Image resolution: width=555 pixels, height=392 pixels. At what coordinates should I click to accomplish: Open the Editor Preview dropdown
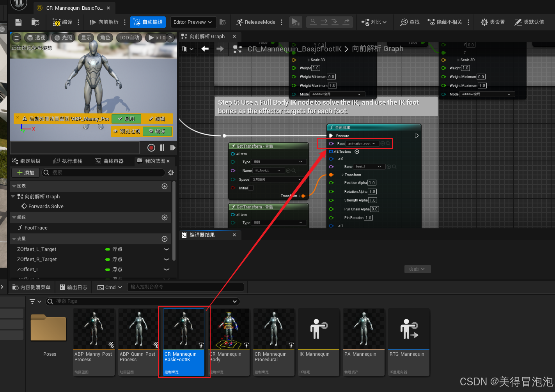point(193,22)
